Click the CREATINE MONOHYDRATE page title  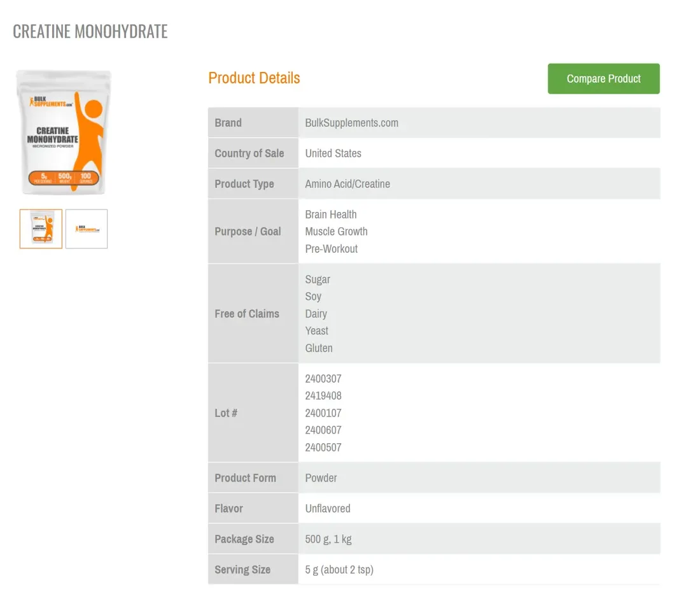[x=90, y=32]
